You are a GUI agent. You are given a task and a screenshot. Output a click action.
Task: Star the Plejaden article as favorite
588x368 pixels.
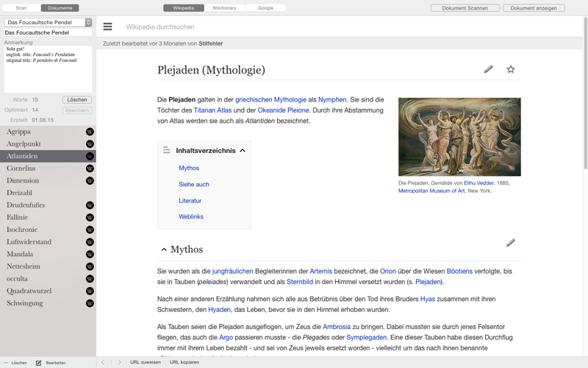[510, 69]
